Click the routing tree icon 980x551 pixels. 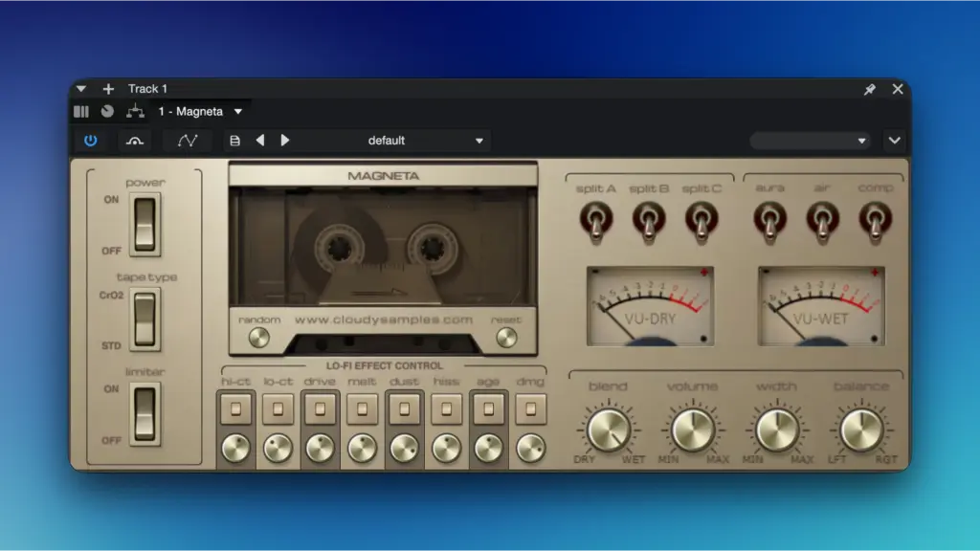point(135,111)
